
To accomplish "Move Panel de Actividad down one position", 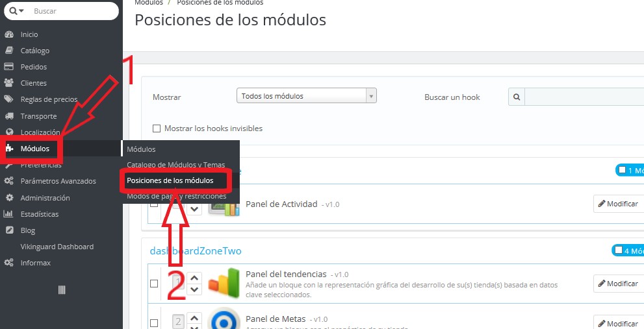I will [194, 209].
